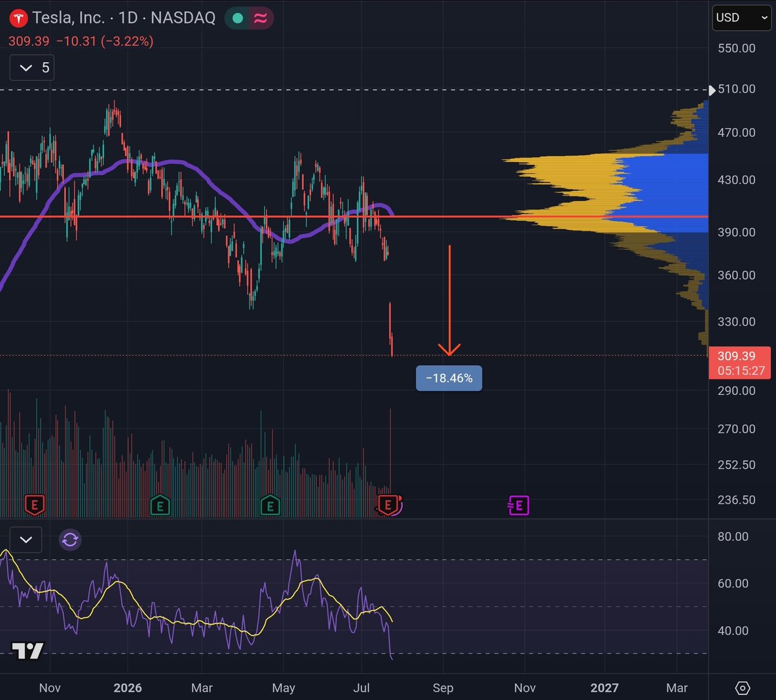This screenshot has width=776, height=700.
Task: Open the April green earnings marker
Action: tap(270, 504)
